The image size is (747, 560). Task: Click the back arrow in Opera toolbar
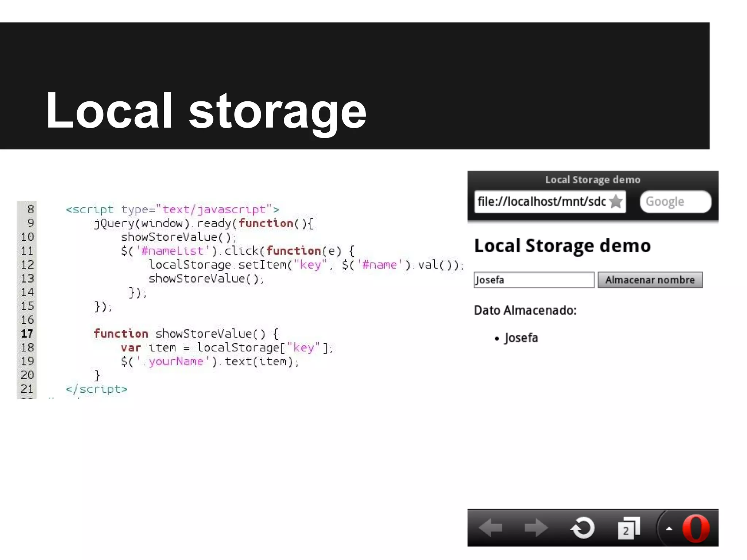point(490,528)
